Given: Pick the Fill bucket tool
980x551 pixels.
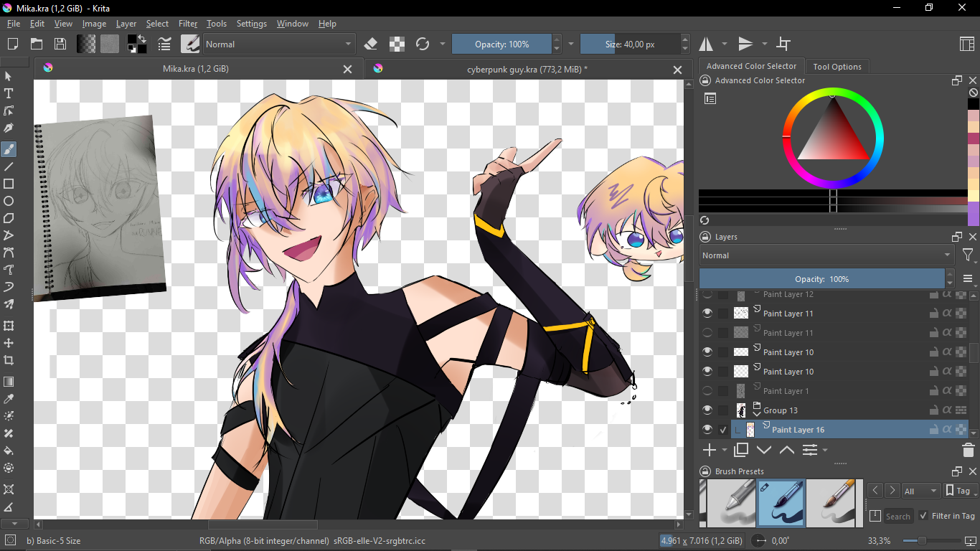Looking at the screenshot, I should pos(9,451).
